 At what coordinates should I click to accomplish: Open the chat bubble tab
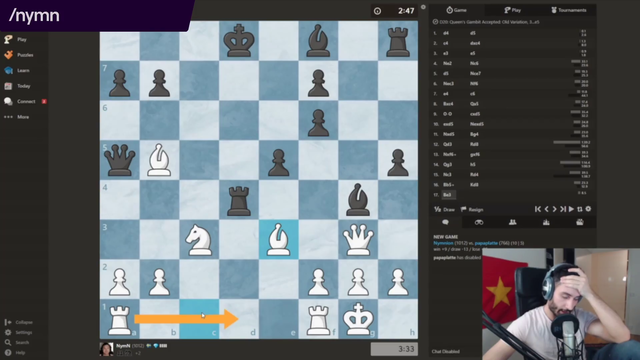[446, 222]
